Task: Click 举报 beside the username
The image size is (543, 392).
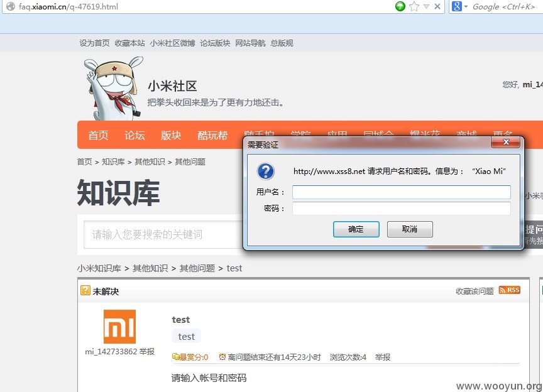Action: [x=147, y=352]
